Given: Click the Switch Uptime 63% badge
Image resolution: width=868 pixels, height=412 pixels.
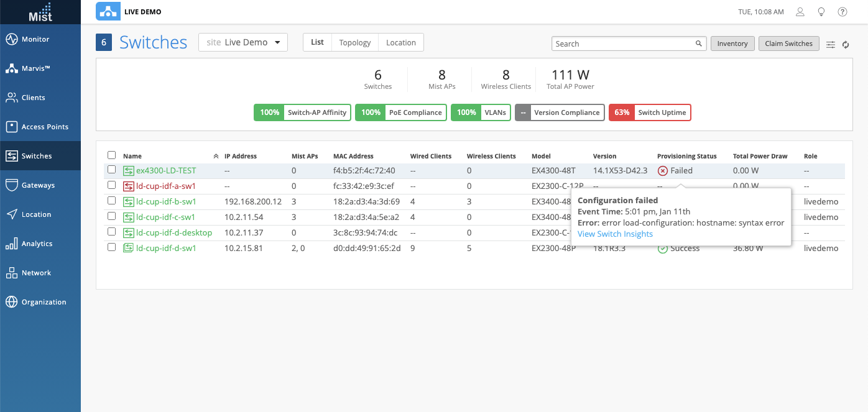Looking at the screenshot, I should coord(650,112).
